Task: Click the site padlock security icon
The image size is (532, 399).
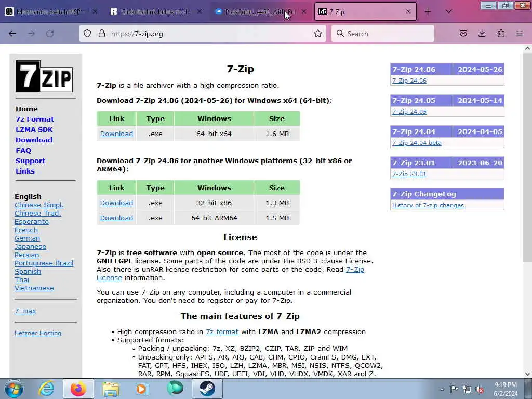Action: point(101,34)
